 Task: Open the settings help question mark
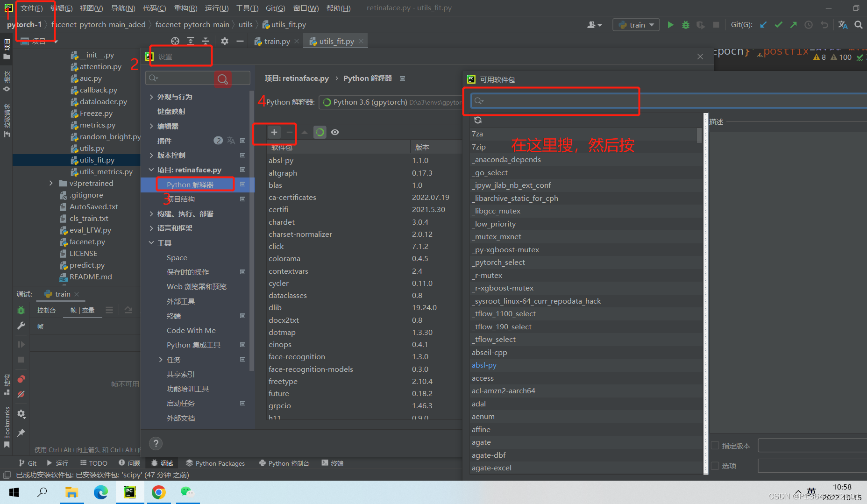tap(156, 443)
